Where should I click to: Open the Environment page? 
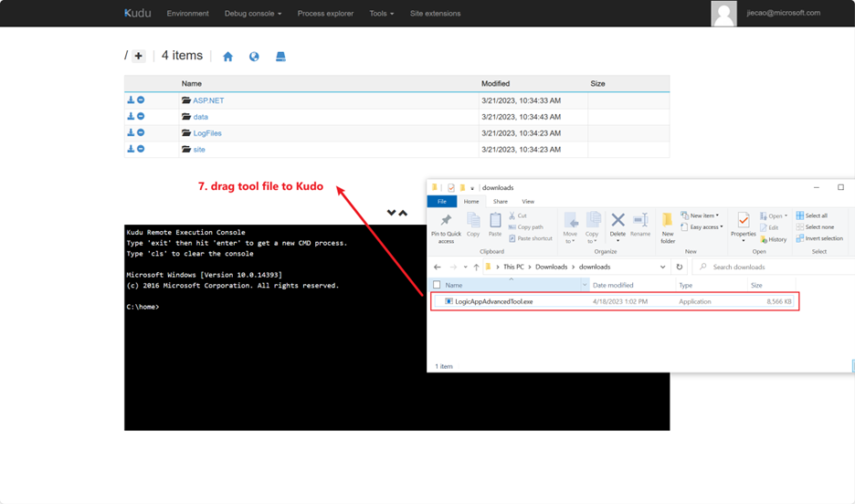click(187, 14)
